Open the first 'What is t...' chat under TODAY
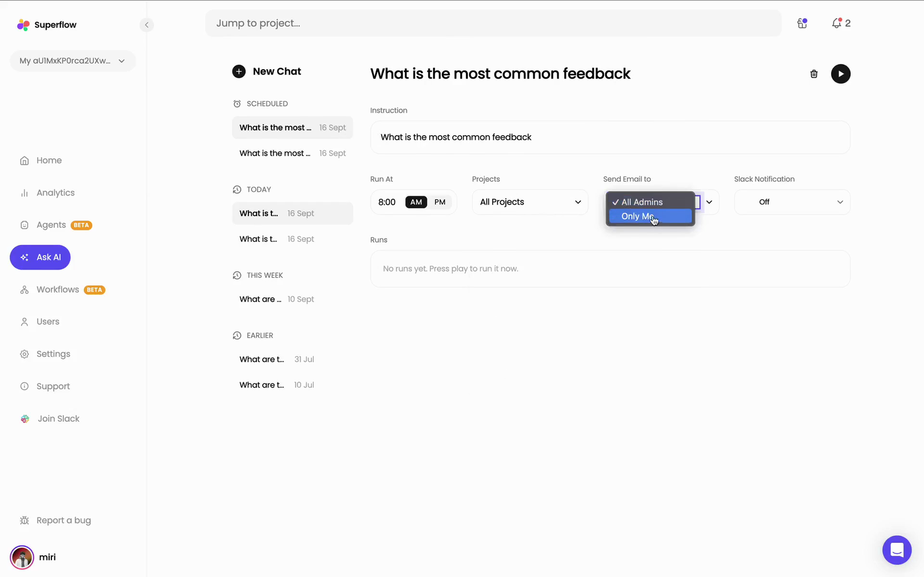 click(x=293, y=213)
